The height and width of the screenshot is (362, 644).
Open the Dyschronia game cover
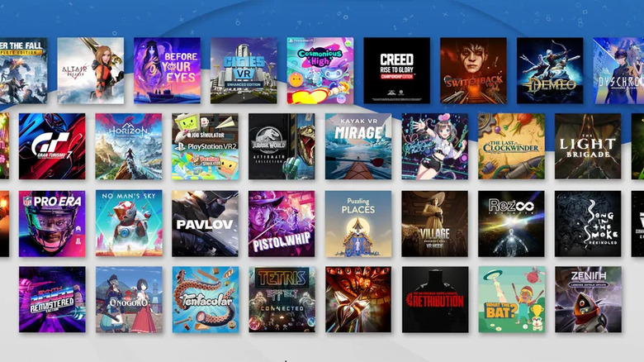(618, 71)
